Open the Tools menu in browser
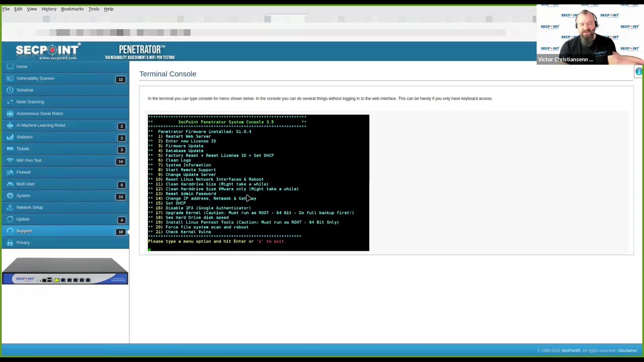The height and width of the screenshot is (362, 644). [x=94, y=9]
